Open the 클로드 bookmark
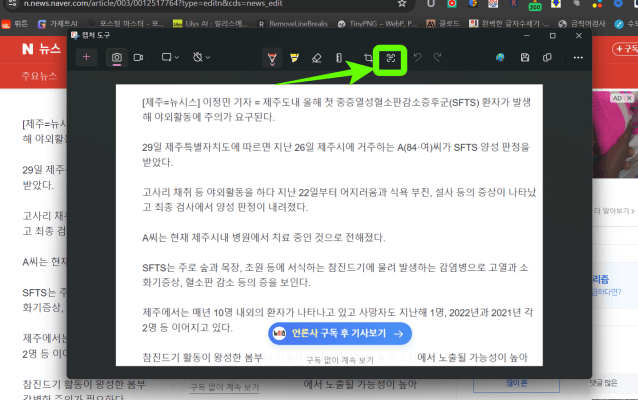 tap(443, 24)
